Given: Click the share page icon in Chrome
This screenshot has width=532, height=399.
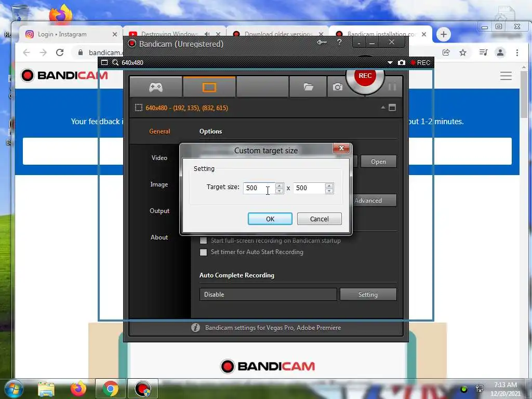Looking at the screenshot, I should pos(446,52).
